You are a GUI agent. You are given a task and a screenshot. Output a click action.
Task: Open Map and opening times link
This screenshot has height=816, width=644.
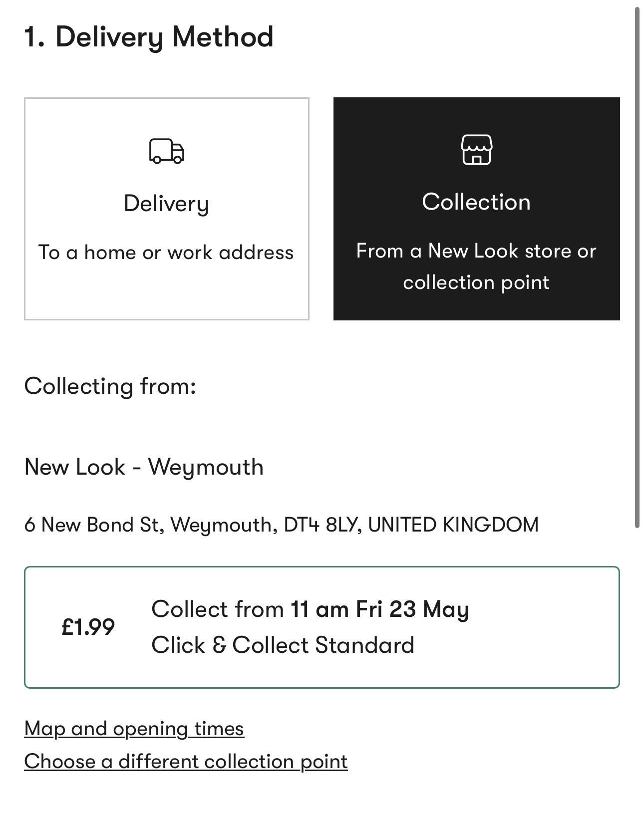[134, 729]
